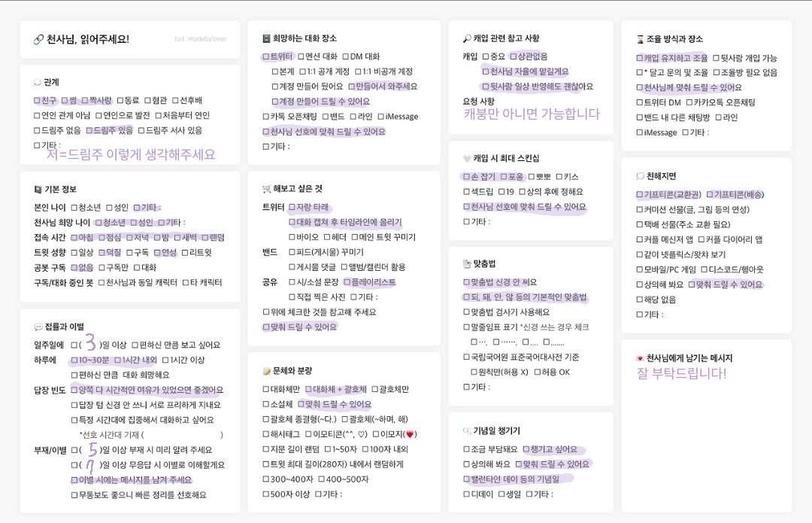Check the "친구" checkbox under 관계

tap(37, 101)
